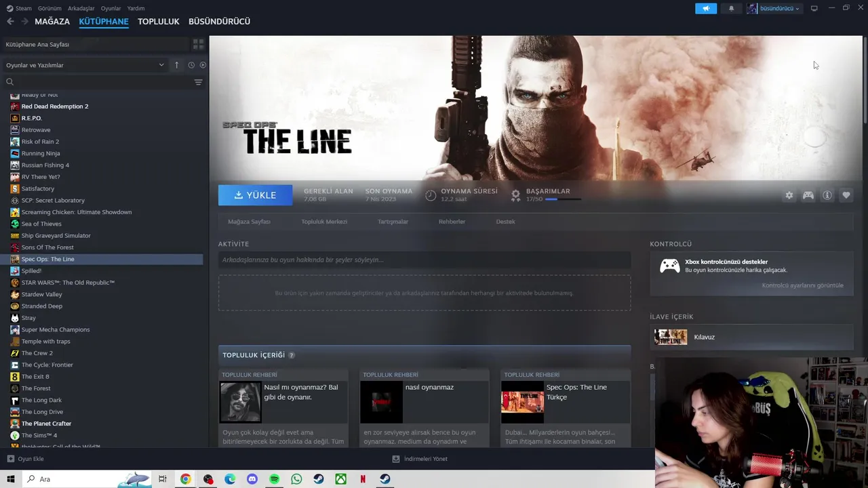This screenshot has width=868, height=488.
Task: Open the announcements megaphone button
Action: 706,8
